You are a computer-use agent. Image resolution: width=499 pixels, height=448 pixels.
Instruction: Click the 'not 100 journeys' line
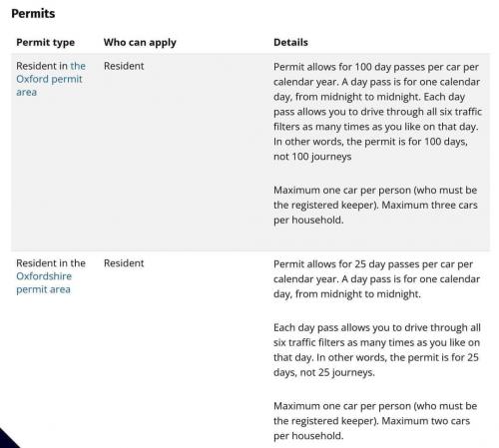point(312,157)
